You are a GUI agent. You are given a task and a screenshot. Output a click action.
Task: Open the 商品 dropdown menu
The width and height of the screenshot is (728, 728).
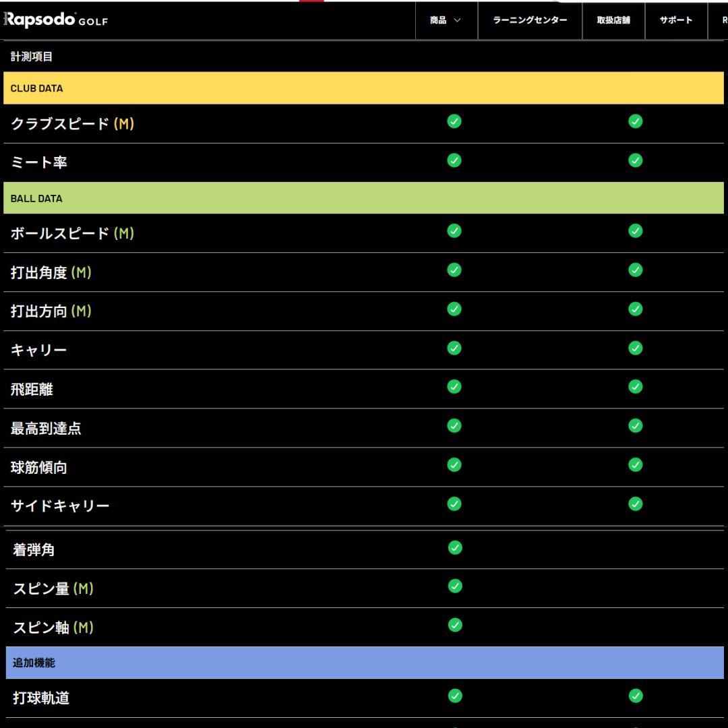click(x=446, y=20)
